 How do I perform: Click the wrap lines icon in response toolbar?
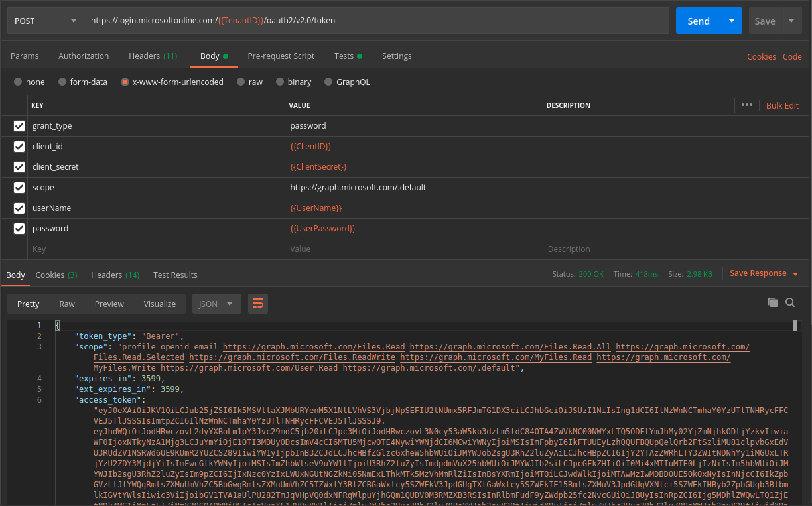click(258, 304)
